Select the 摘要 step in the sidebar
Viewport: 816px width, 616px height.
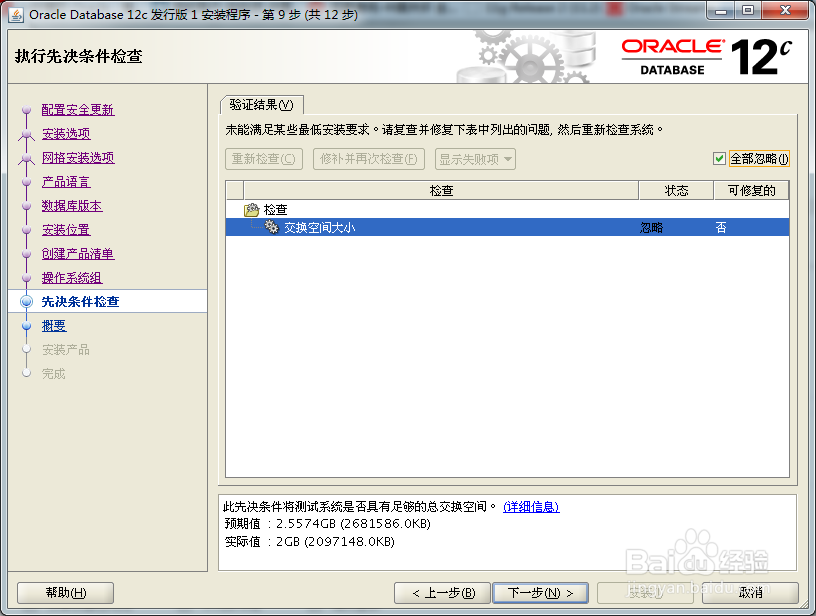tap(54, 325)
